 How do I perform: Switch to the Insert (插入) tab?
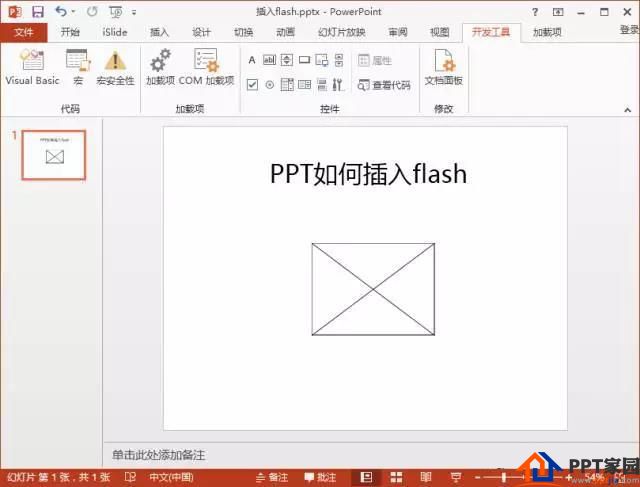159,32
